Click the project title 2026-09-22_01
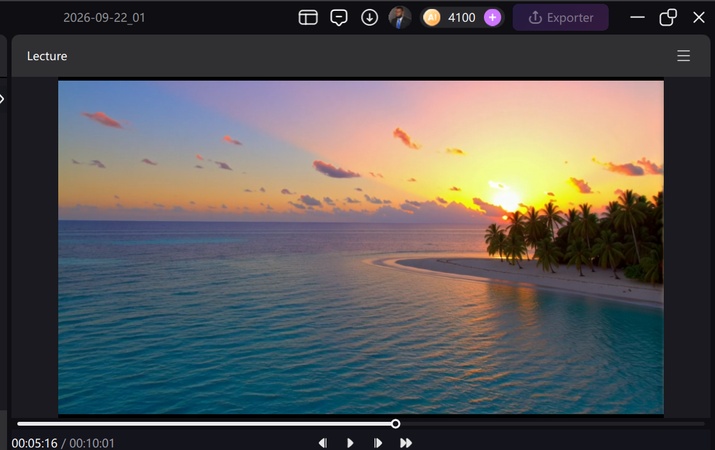715x450 pixels. [x=104, y=18]
